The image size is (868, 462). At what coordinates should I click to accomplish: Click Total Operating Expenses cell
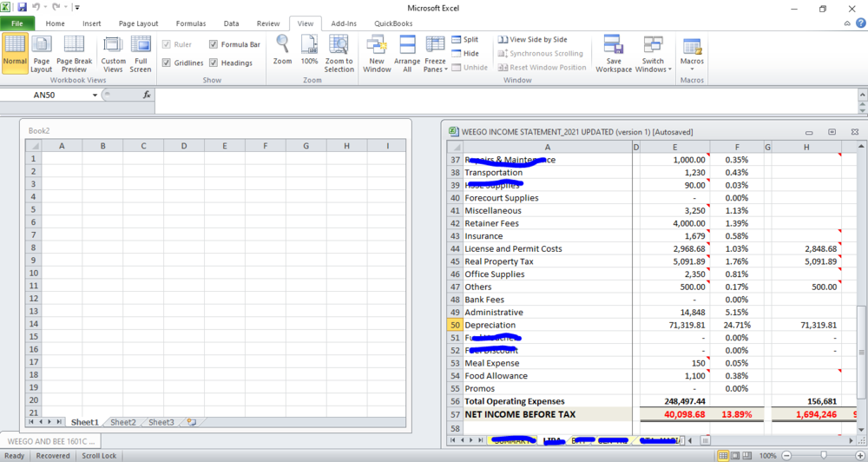(548, 401)
